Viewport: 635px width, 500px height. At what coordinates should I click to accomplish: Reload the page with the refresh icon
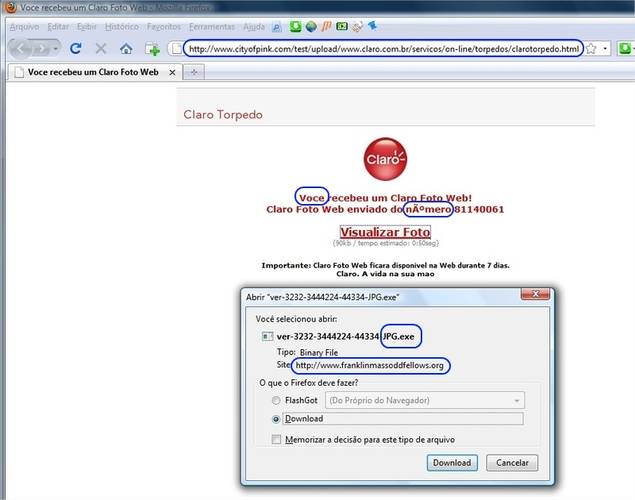(x=75, y=49)
